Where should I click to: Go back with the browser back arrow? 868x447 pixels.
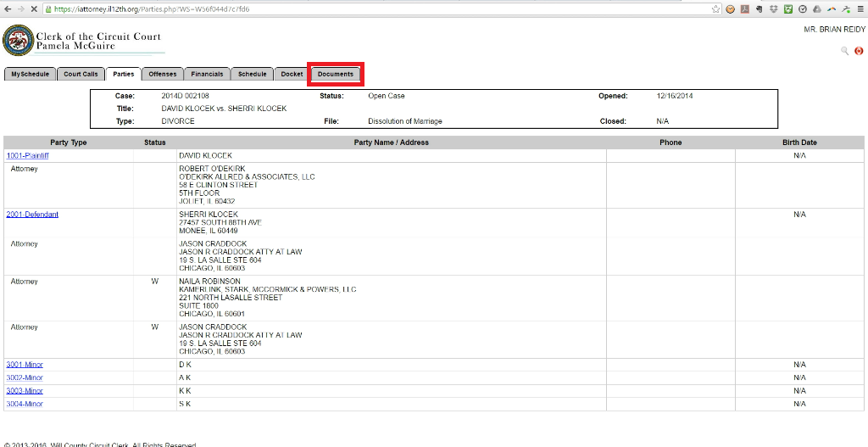coord(6,8)
